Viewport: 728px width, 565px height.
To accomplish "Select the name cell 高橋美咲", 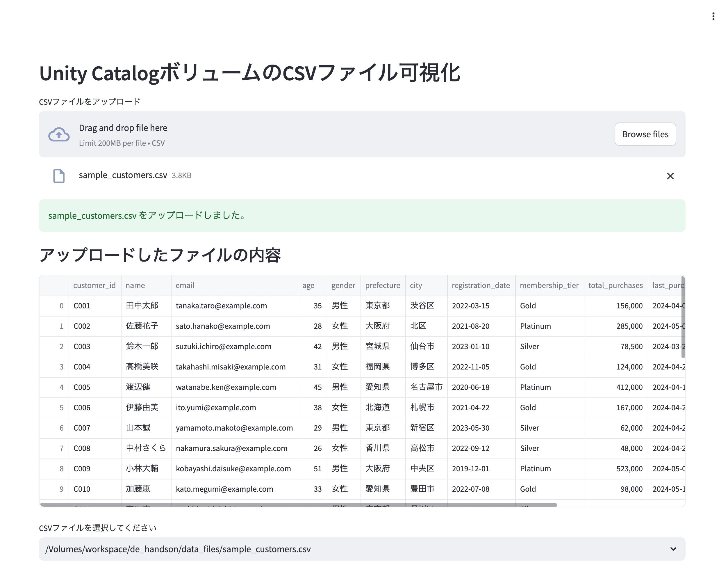I will click(146, 367).
